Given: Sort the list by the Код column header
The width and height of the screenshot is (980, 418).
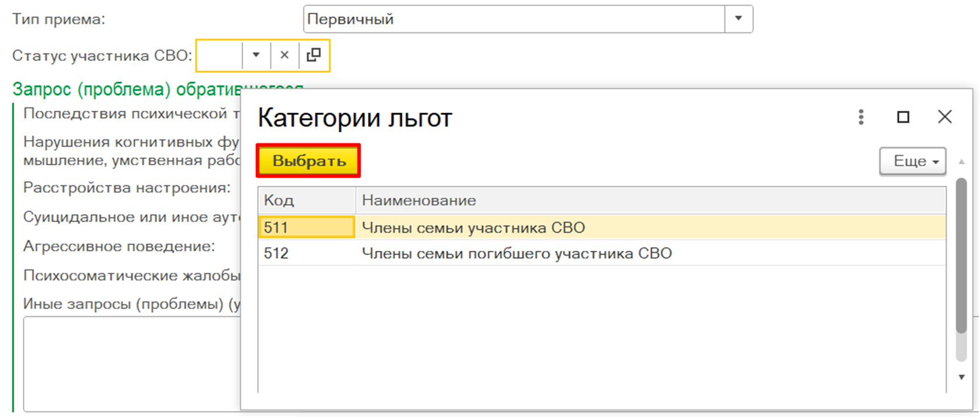Looking at the screenshot, I should click(x=306, y=200).
